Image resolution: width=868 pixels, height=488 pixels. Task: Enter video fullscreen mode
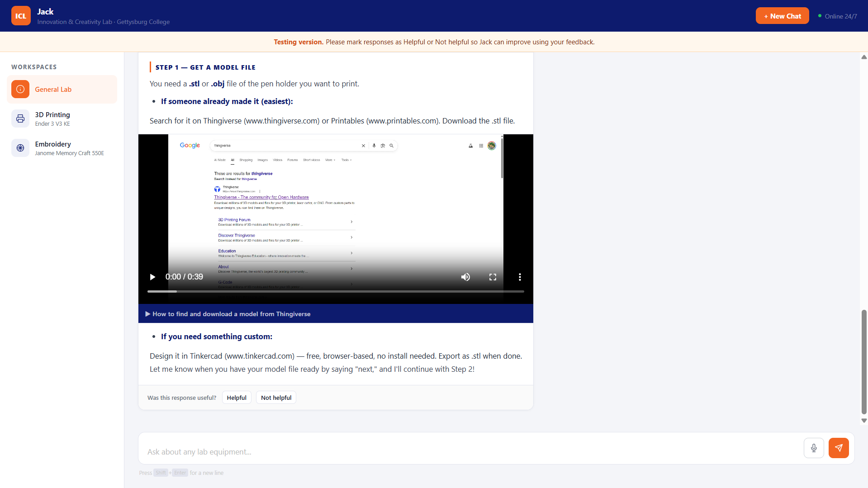pyautogui.click(x=493, y=277)
